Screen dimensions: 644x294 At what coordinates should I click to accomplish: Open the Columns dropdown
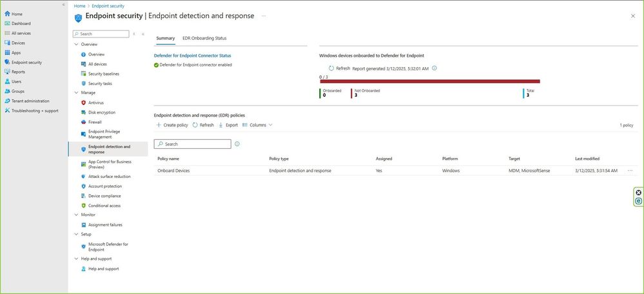point(257,125)
